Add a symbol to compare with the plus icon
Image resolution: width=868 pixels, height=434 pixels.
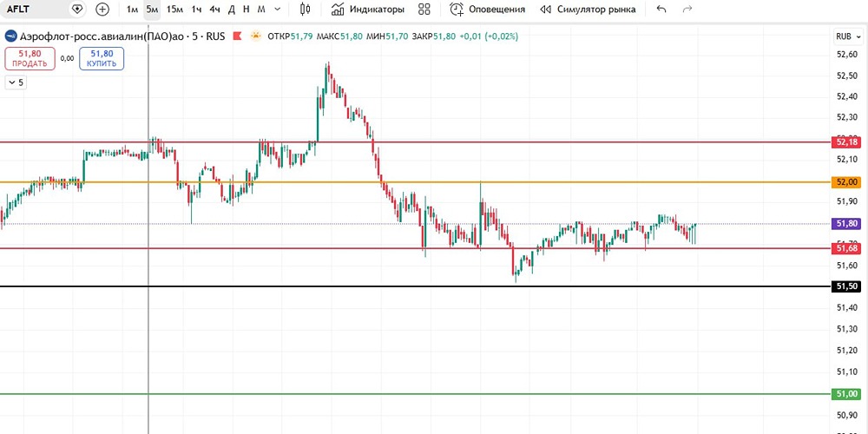102,10
